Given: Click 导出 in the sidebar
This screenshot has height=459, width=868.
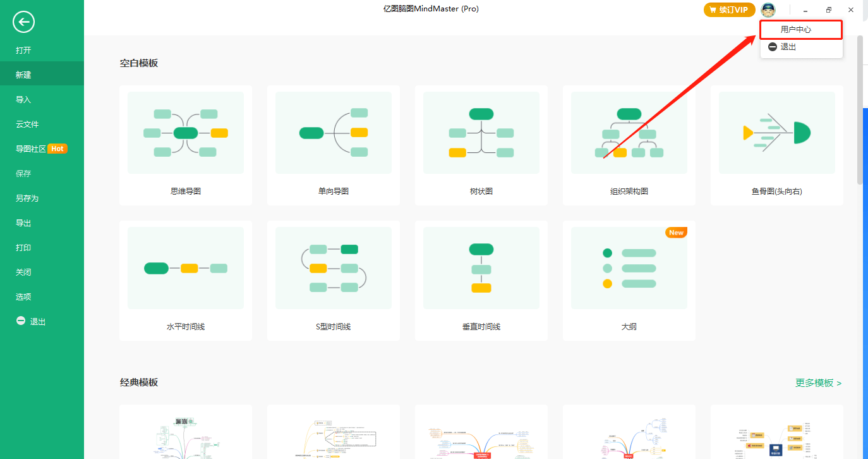Looking at the screenshot, I should tap(42, 223).
